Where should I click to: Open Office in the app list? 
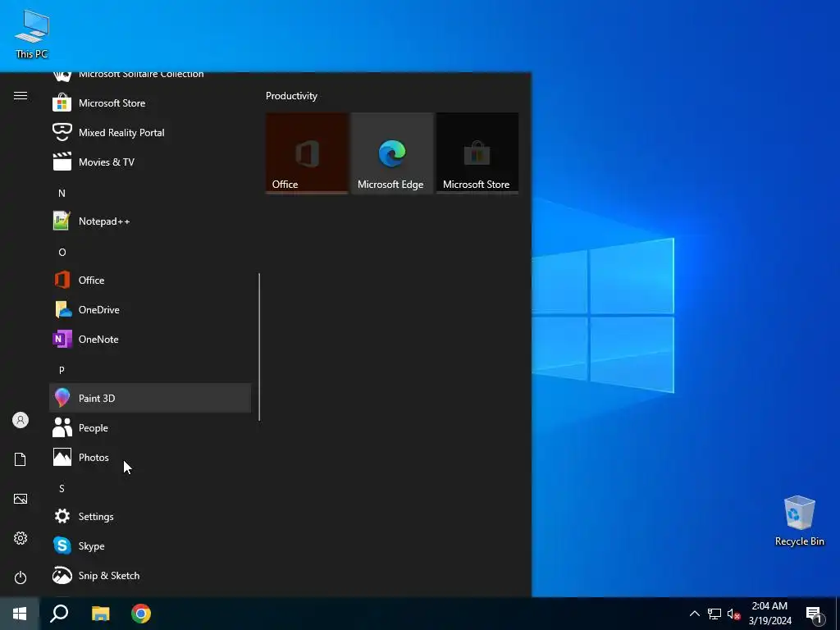point(150,281)
